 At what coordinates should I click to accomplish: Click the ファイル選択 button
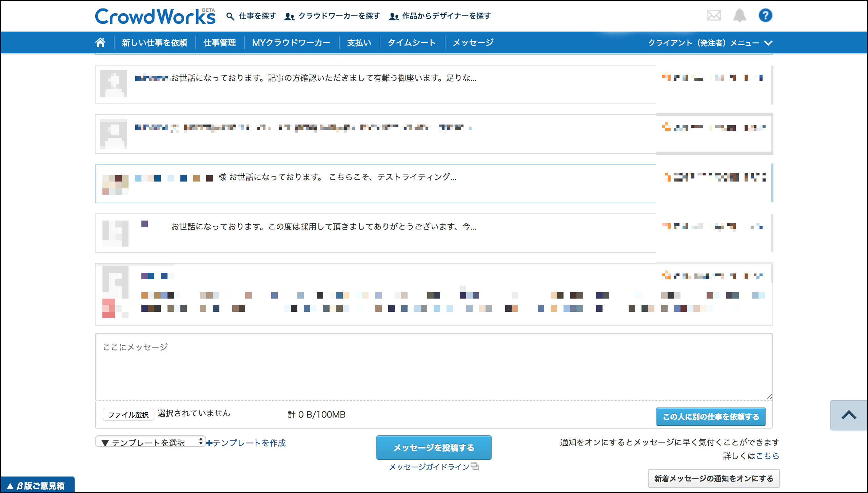[128, 415]
